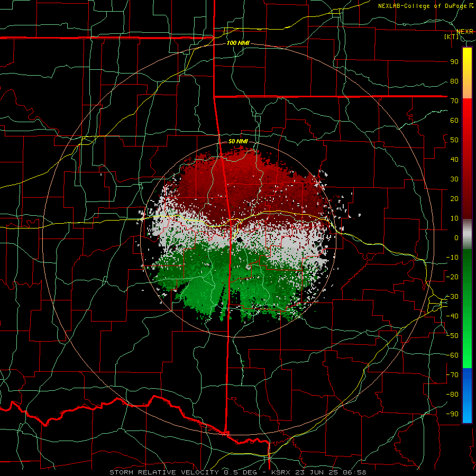476x476 pixels.
Task: Click the -50 value on the velocity scale
Action: (452, 335)
